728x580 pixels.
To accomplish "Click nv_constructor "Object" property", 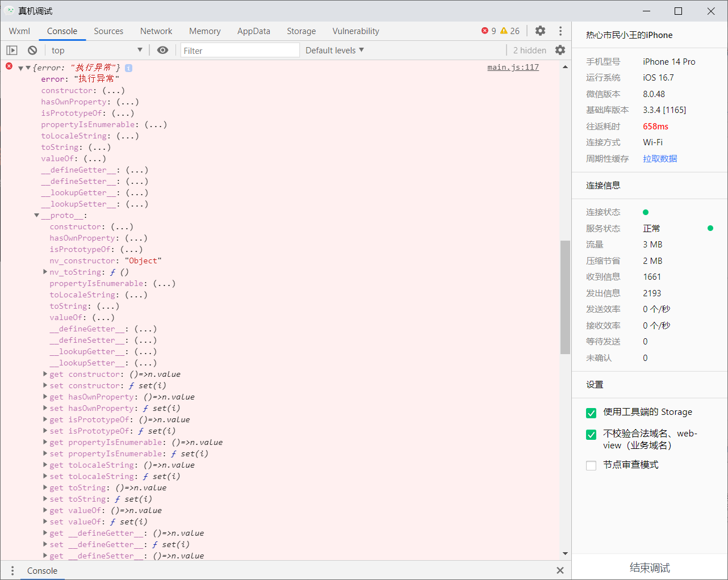I will pos(106,260).
